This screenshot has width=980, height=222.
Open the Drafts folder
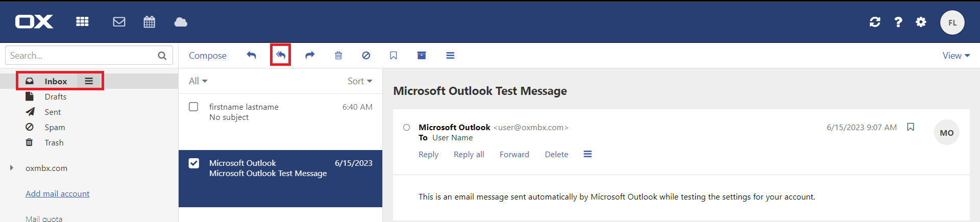[55, 97]
